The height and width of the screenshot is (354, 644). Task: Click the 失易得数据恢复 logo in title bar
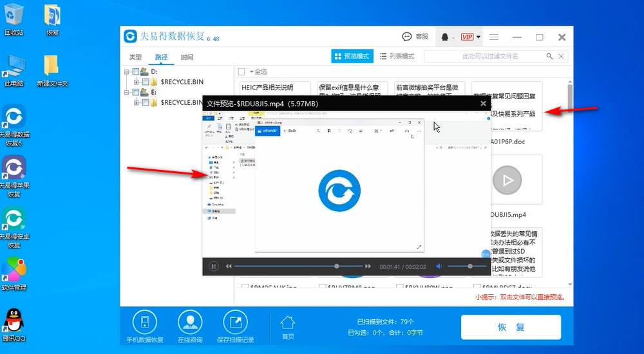(x=130, y=37)
